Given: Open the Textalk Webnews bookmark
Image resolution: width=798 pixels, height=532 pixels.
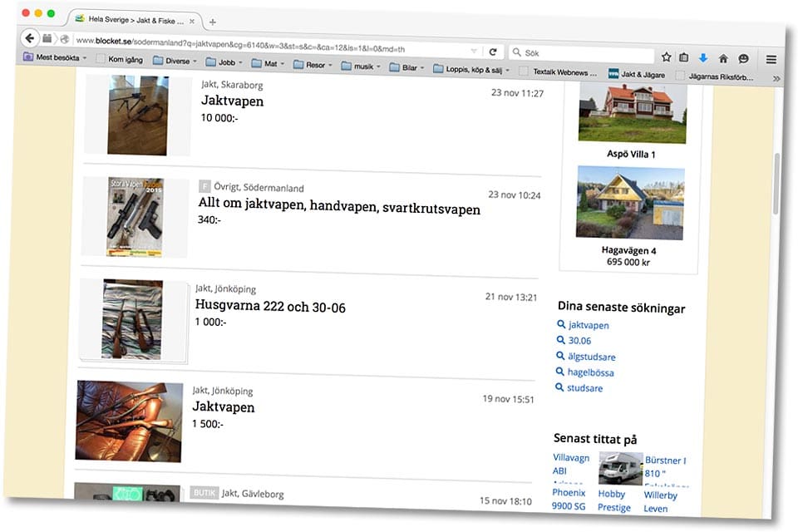Looking at the screenshot, I should (x=559, y=71).
